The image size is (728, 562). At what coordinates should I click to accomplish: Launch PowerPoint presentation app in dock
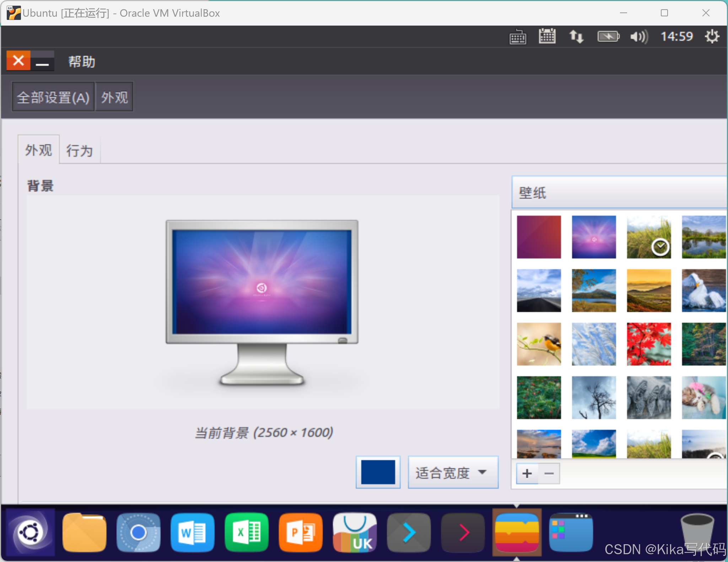coord(301,532)
